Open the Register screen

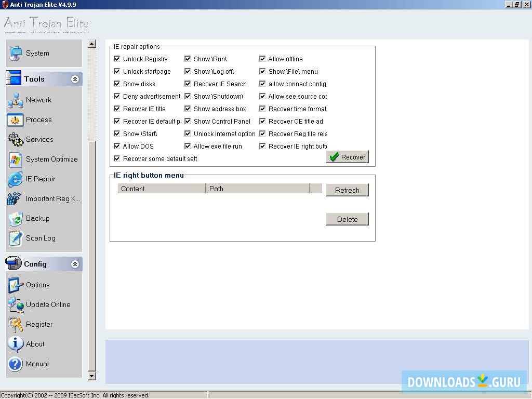[39, 324]
